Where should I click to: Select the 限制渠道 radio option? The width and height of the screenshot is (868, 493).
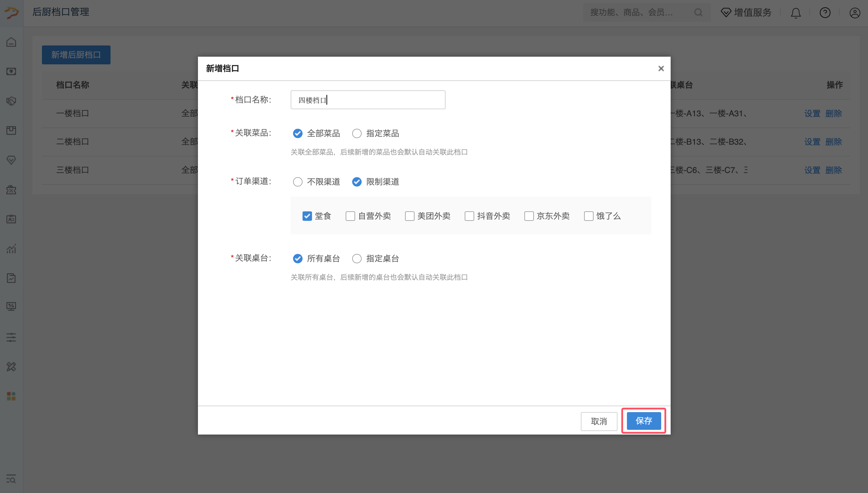point(357,182)
